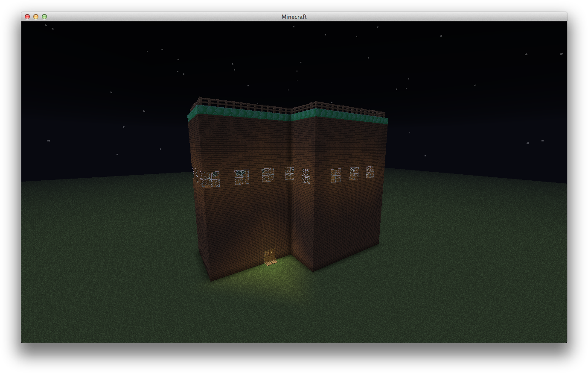
Task: Click the wooden pressure plates before the door
Action: click(271, 263)
